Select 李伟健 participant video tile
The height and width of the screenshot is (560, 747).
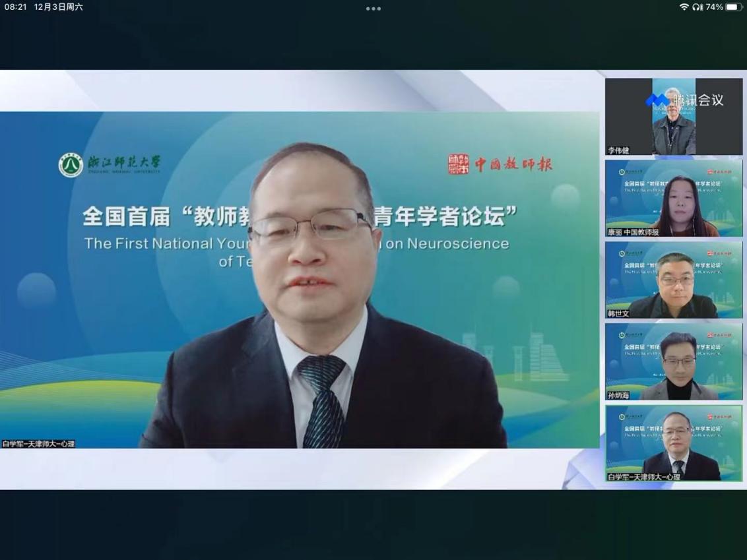pyautogui.click(x=674, y=117)
